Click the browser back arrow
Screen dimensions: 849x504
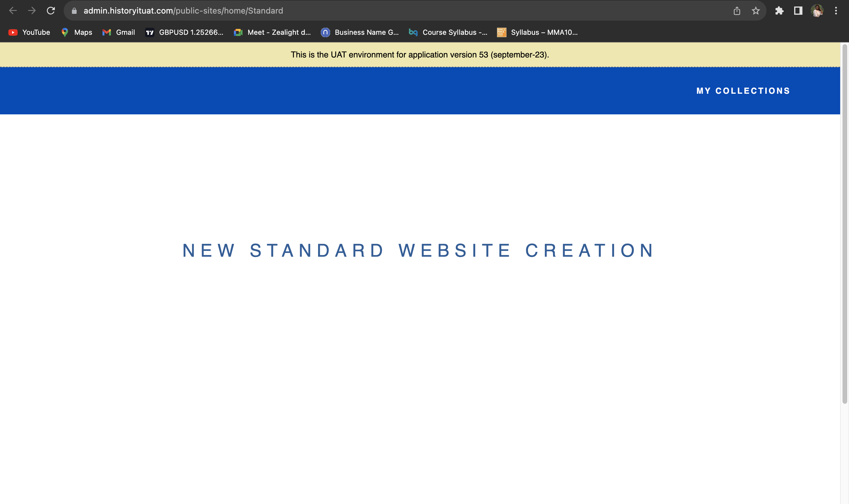13,11
